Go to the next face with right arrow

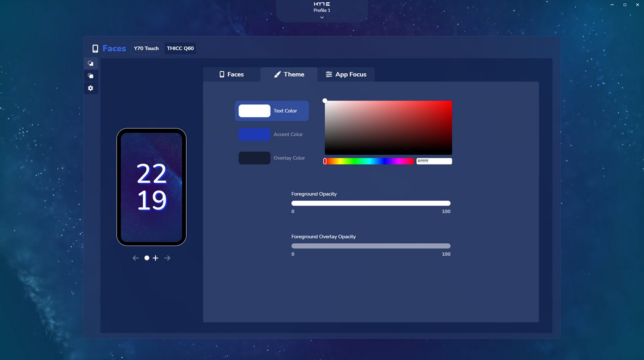click(x=167, y=258)
